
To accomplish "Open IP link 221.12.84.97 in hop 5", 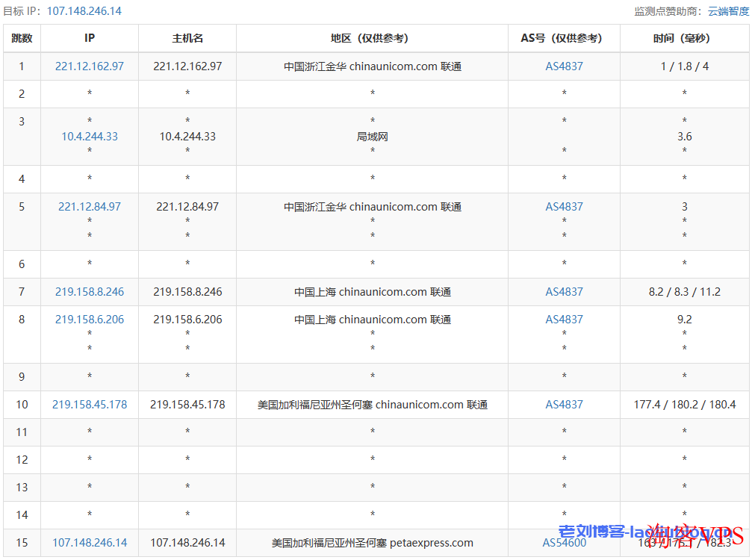I will tap(89, 207).
